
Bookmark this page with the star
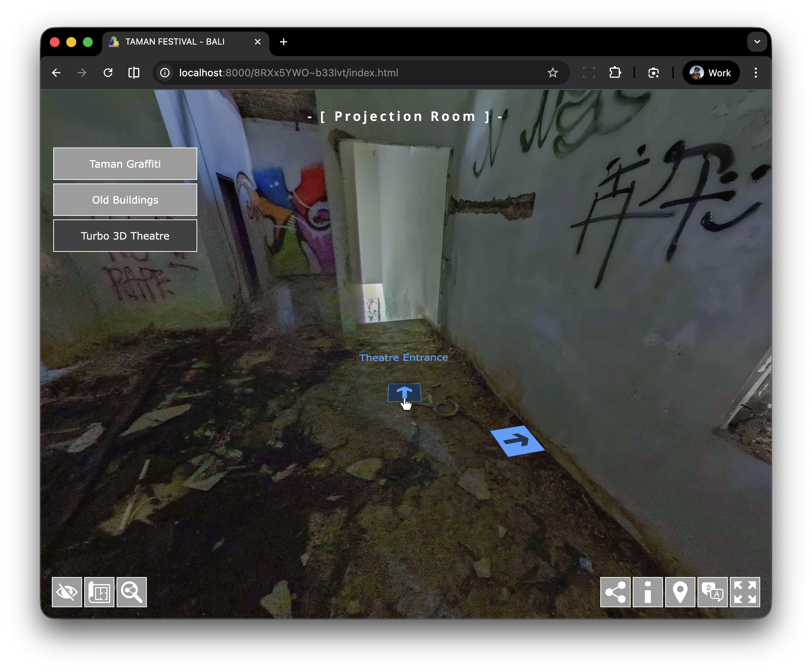pos(552,73)
